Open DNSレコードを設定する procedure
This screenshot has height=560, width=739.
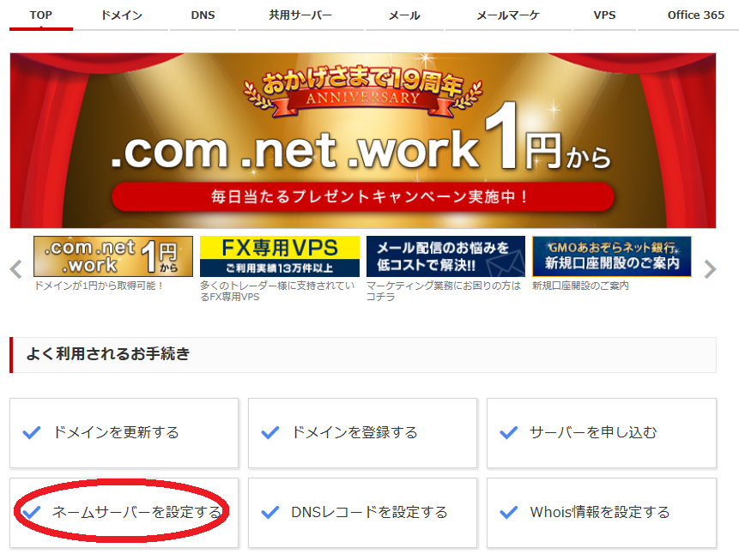click(362, 513)
